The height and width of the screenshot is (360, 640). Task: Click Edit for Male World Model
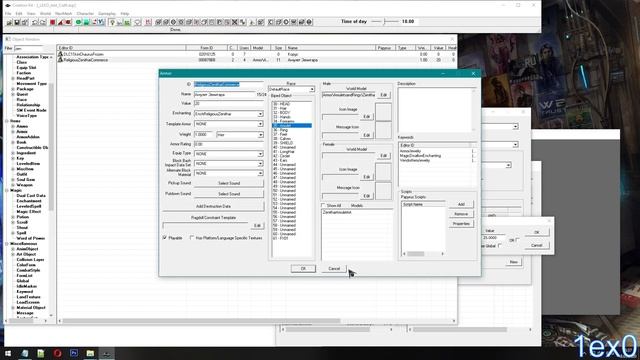(x=384, y=95)
